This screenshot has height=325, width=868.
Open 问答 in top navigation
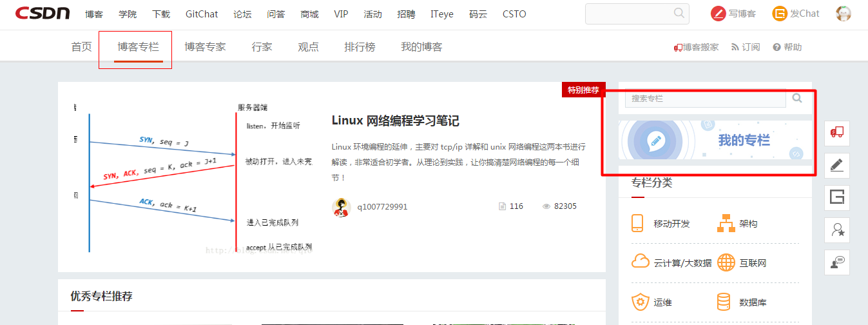pyautogui.click(x=276, y=14)
